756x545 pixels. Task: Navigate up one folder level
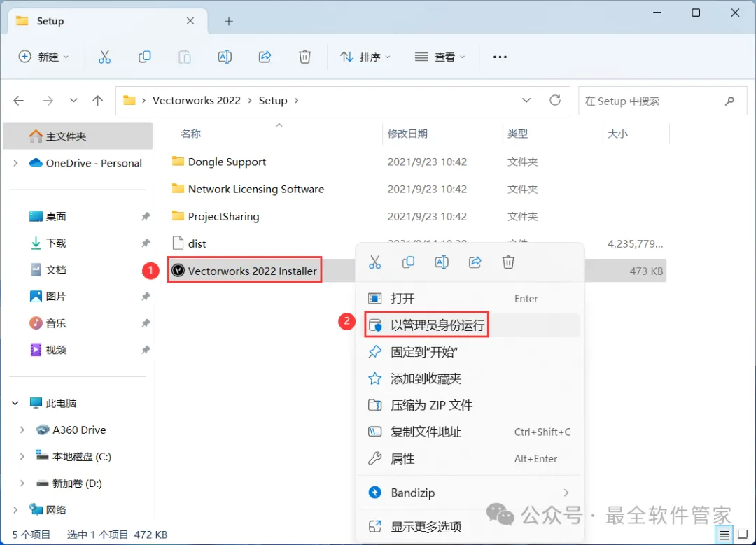[98, 101]
